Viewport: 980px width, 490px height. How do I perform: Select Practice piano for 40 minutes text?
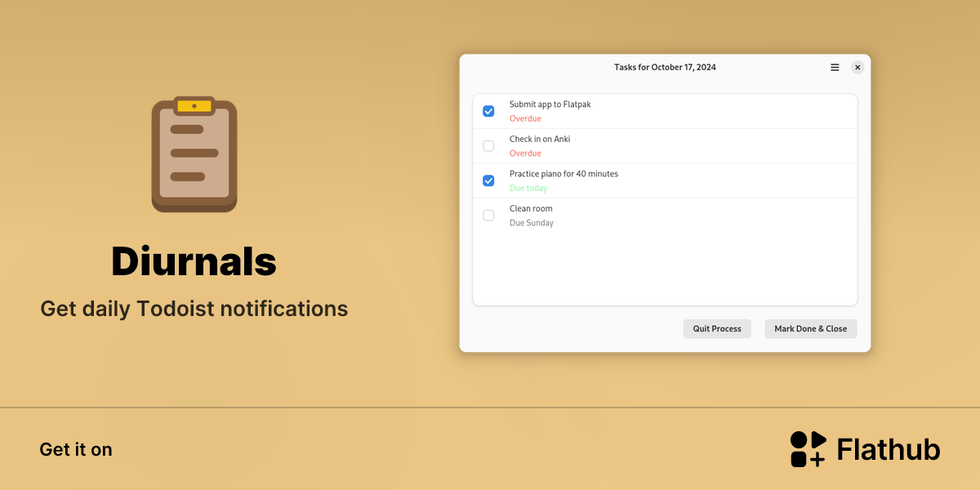[563, 174]
